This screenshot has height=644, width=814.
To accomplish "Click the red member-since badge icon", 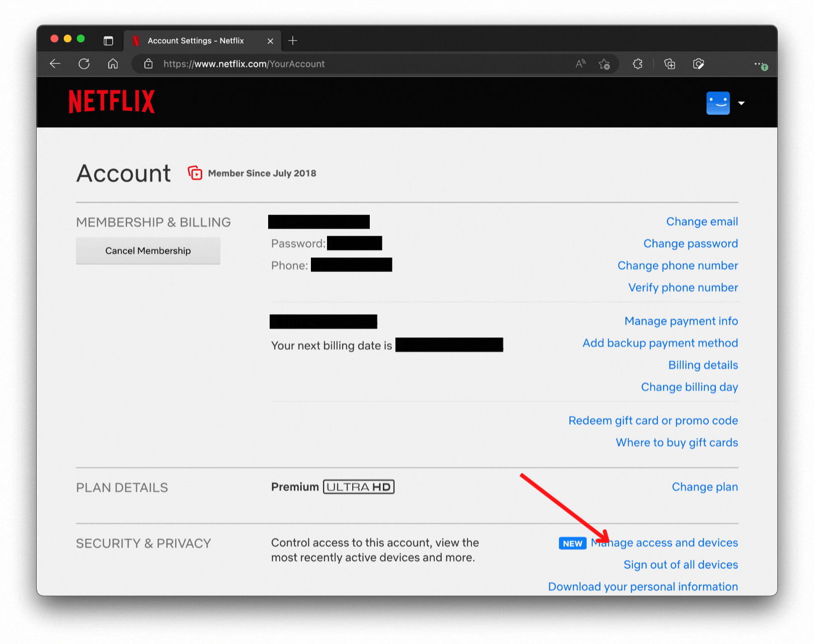I will 195,173.
